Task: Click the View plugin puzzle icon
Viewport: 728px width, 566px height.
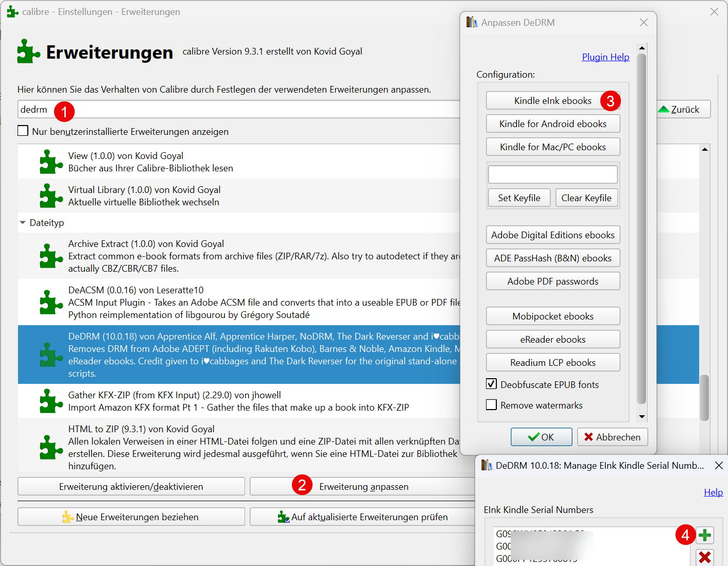Action: pos(50,161)
